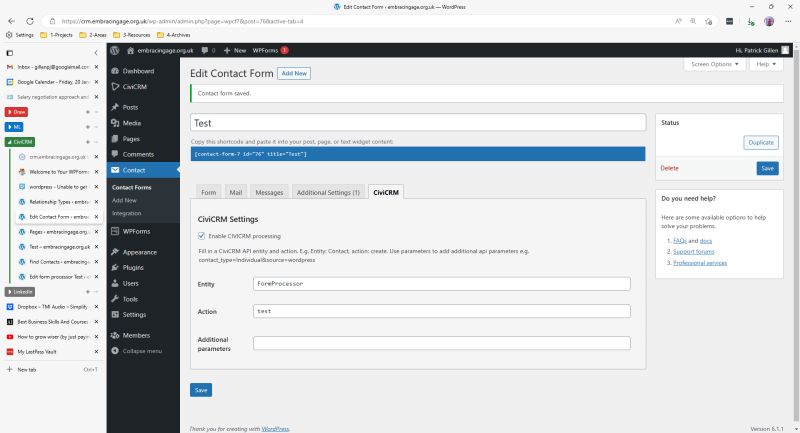800x433 pixels.
Task: Open the Support forums link
Action: [x=693, y=251]
